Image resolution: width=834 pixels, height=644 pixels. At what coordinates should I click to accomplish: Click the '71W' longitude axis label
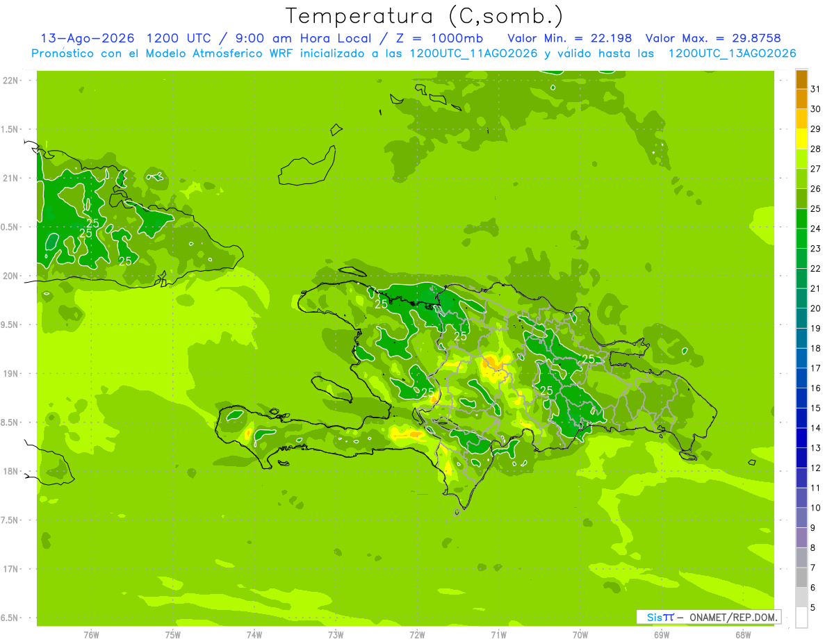pos(498,635)
